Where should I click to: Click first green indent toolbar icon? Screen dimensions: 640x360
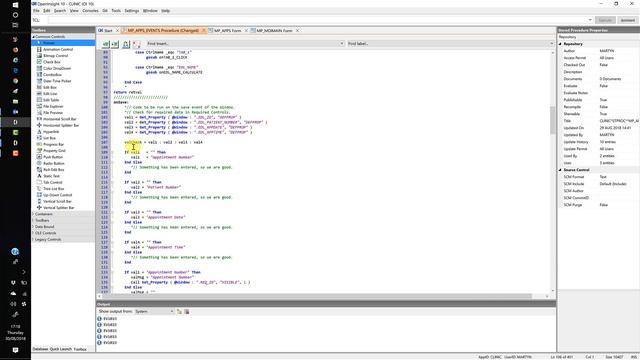click(x=106, y=44)
